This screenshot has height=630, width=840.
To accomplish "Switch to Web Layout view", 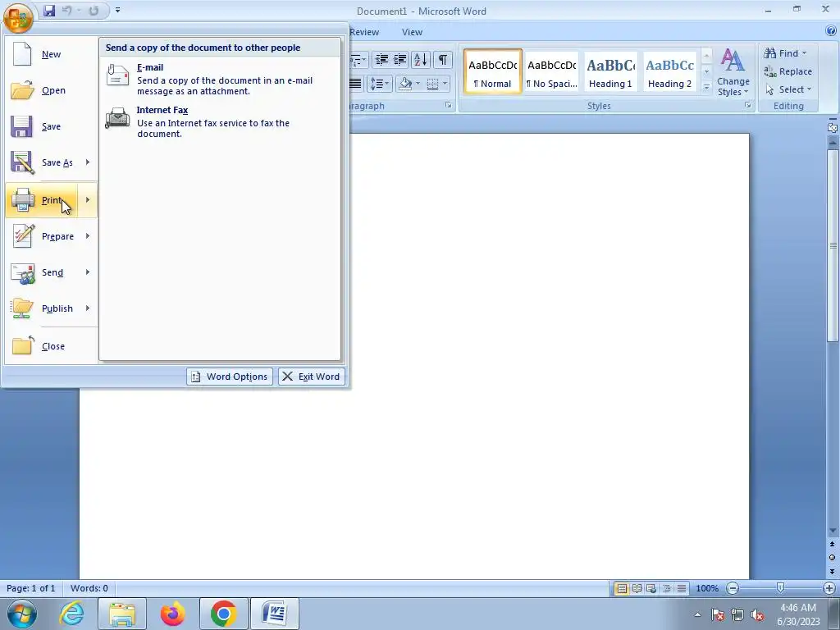I will coord(651,588).
